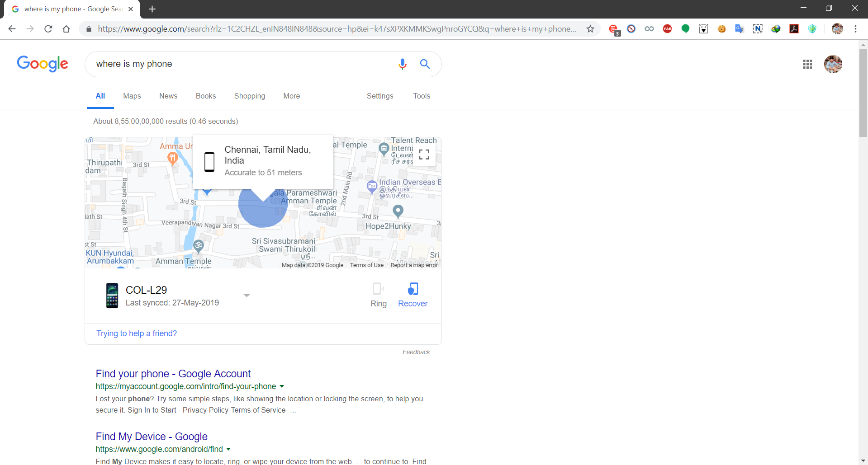Viewport: 868px width, 465px height.
Task: Open the Google apps grid
Action: pos(807,64)
